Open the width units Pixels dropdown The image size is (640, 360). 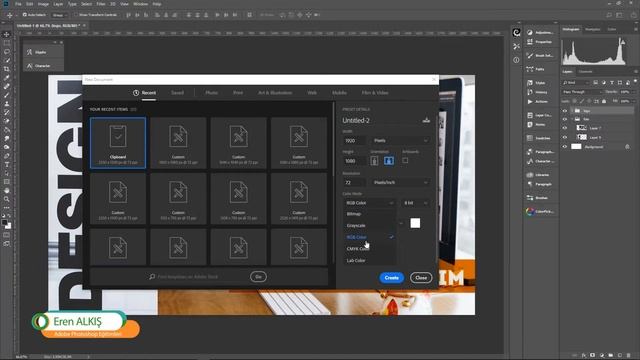pos(400,140)
